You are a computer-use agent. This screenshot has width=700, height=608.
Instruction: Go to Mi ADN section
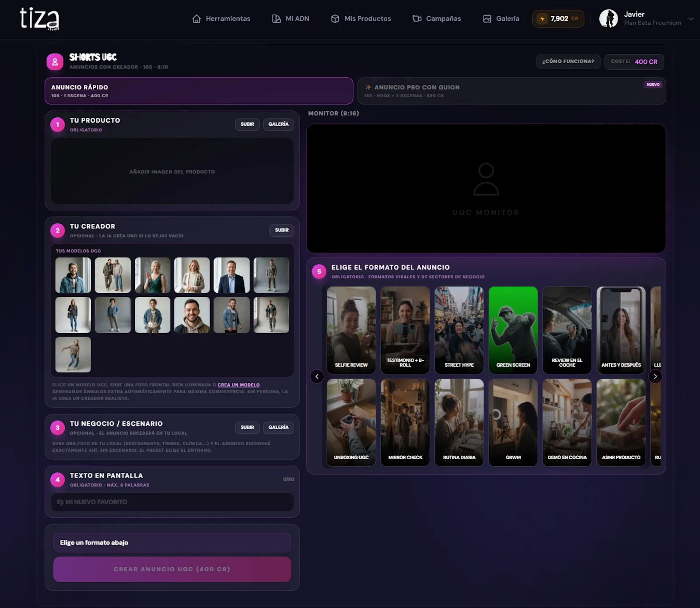(x=290, y=19)
